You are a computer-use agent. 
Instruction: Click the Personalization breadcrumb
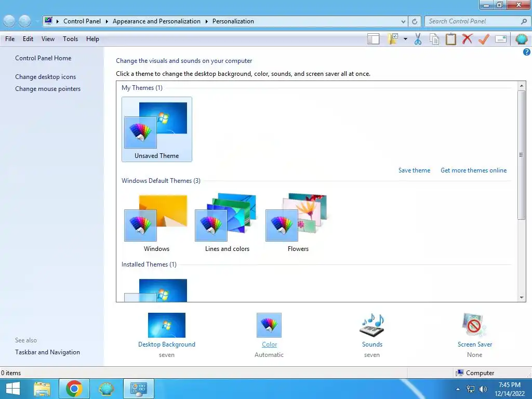click(233, 21)
